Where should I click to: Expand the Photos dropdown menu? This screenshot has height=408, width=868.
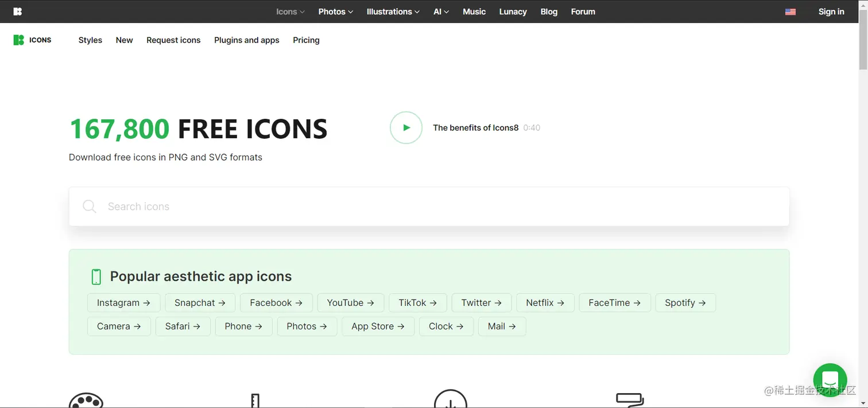(336, 11)
